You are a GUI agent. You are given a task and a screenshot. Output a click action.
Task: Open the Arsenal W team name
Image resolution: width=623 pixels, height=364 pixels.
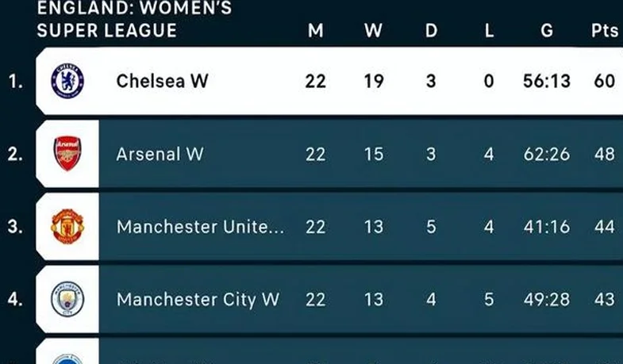point(160,154)
